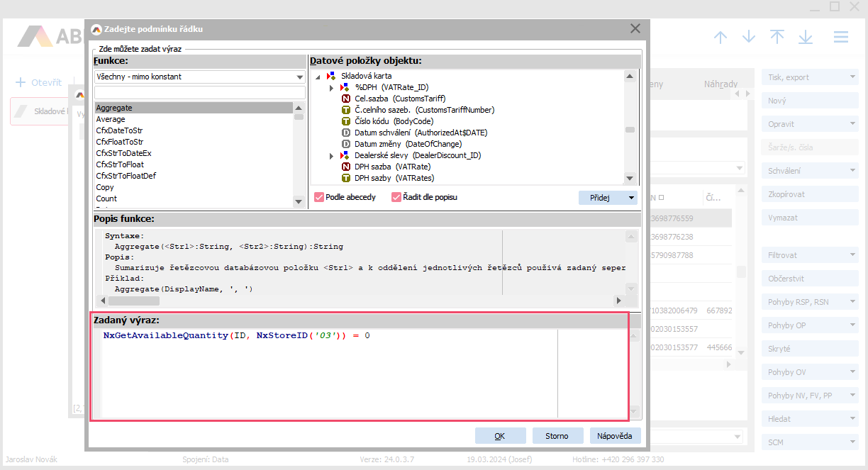Viewport: 868px width, 470px height.
Task: Click the Dealerské slevy linked item icon
Action: (345, 155)
